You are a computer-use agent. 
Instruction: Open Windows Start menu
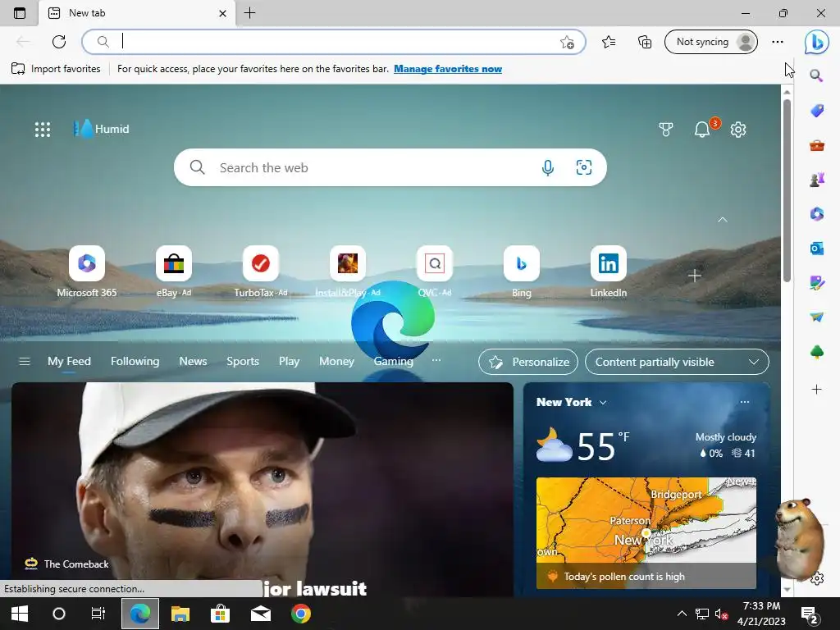tap(20, 614)
